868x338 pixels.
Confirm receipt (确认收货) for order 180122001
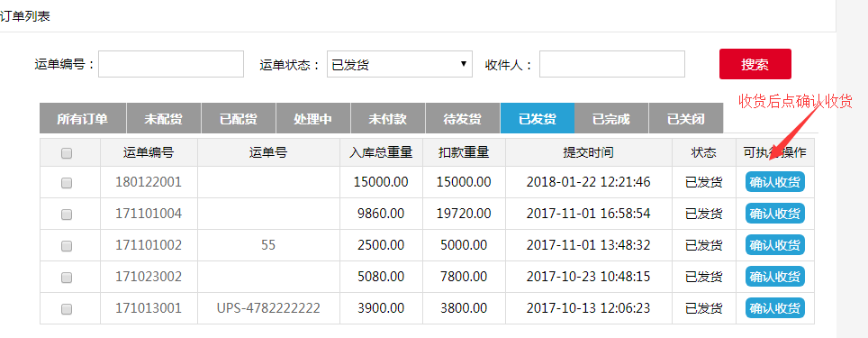click(775, 182)
